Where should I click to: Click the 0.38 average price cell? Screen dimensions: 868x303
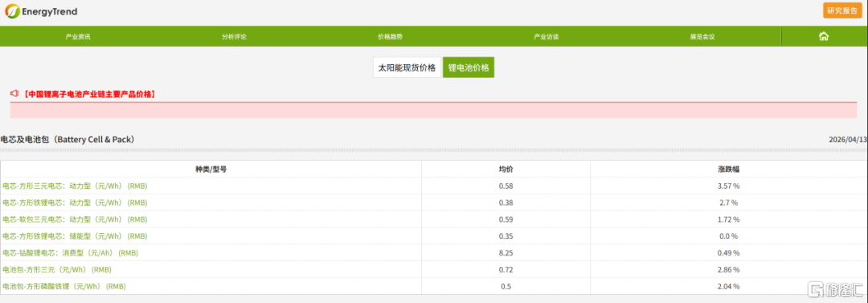point(506,203)
